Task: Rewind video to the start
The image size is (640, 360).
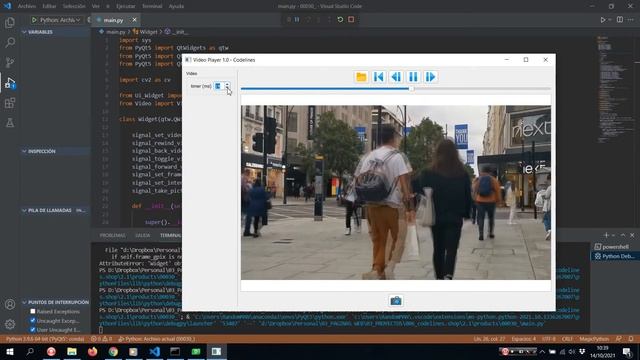Action: pyautogui.click(x=379, y=77)
